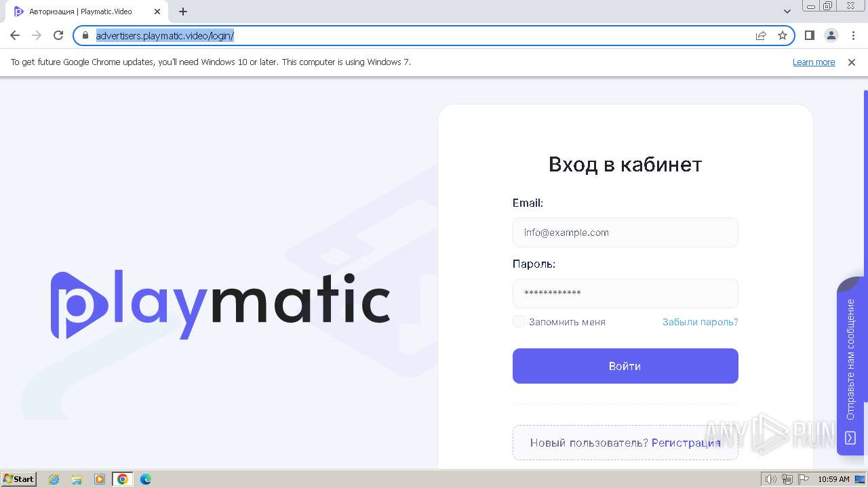Click the Войти login button
The height and width of the screenshot is (488, 868).
pos(625,366)
